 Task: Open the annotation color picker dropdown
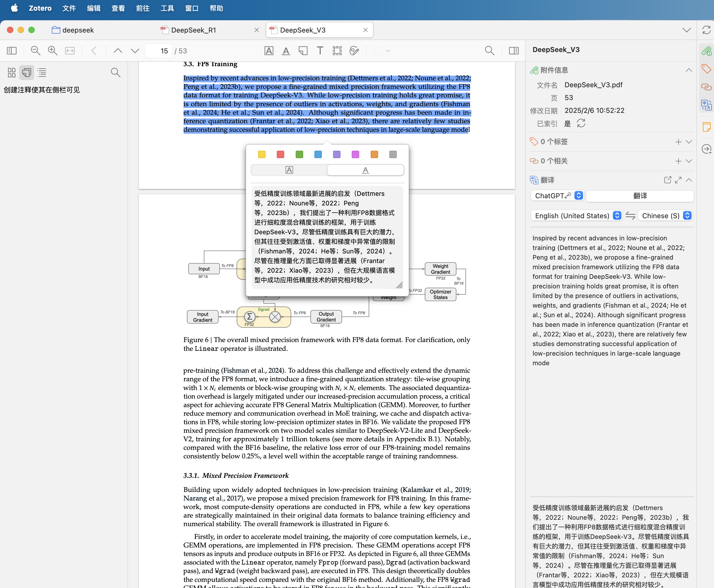(382, 51)
